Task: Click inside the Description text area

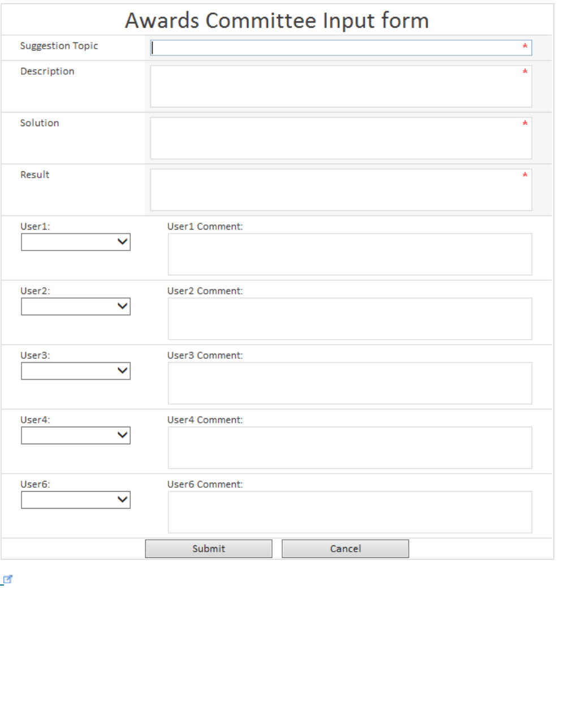Action: (341, 86)
